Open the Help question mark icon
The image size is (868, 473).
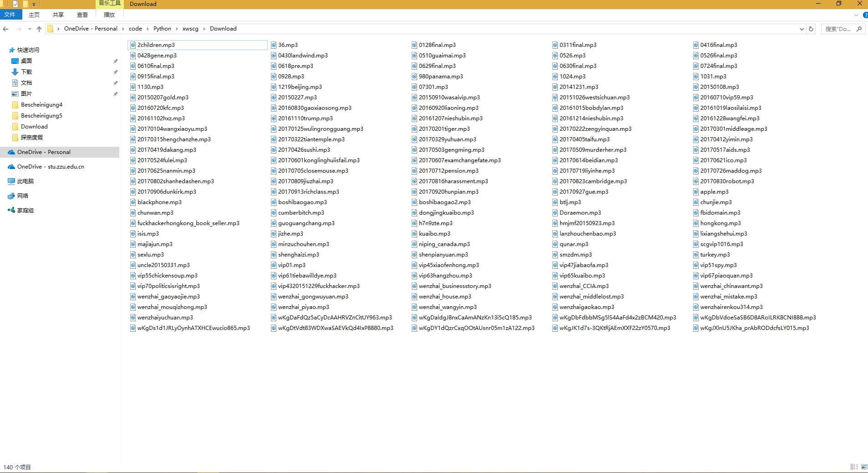(x=865, y=15)
